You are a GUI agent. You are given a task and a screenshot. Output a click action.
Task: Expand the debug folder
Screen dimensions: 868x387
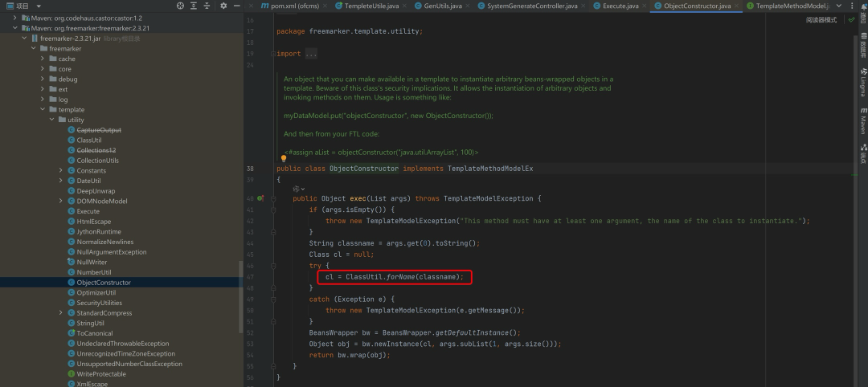[x=43, y=79]
